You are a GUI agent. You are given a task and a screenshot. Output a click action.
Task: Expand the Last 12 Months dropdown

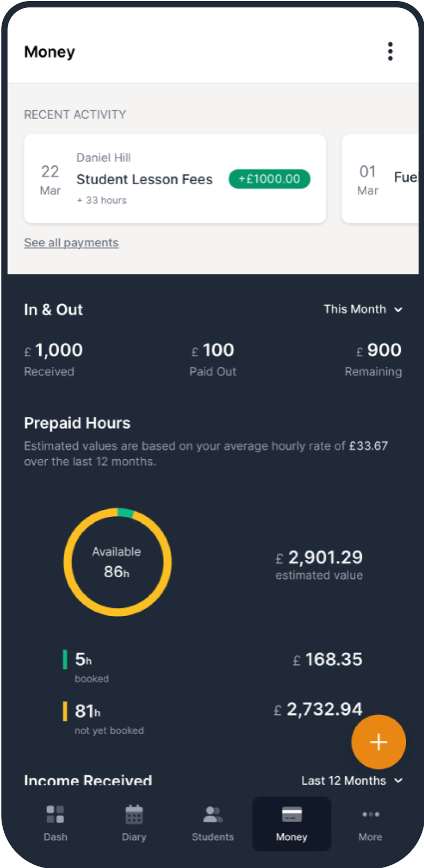click(352, 781)
